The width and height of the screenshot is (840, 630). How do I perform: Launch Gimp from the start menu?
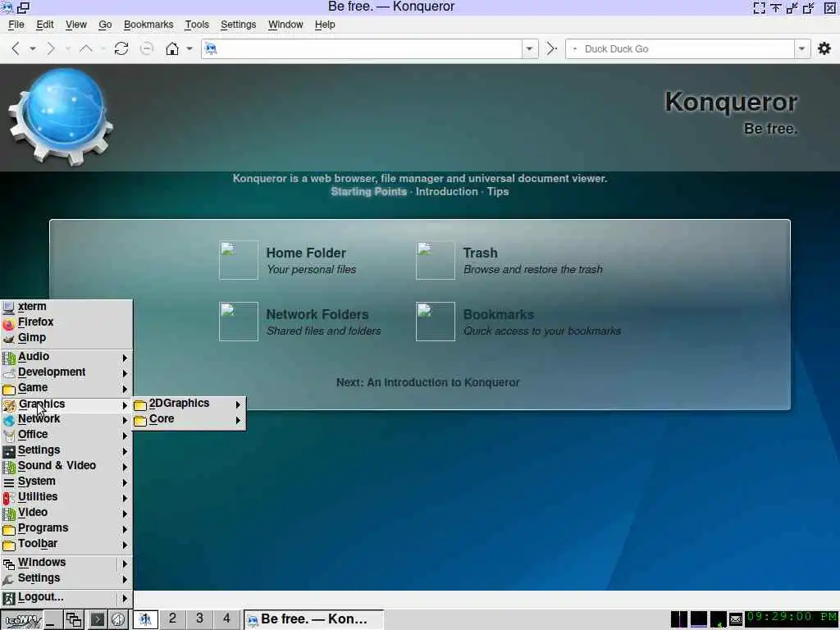(66, 337)
